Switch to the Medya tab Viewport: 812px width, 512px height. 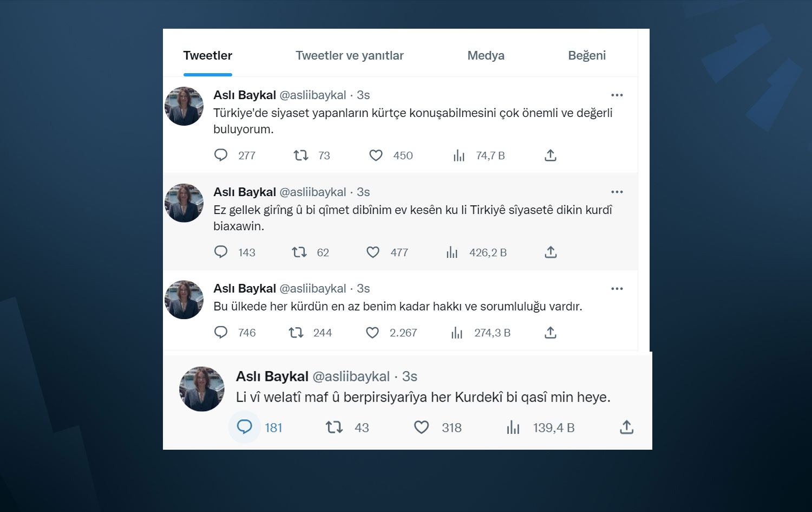[486, 55]
